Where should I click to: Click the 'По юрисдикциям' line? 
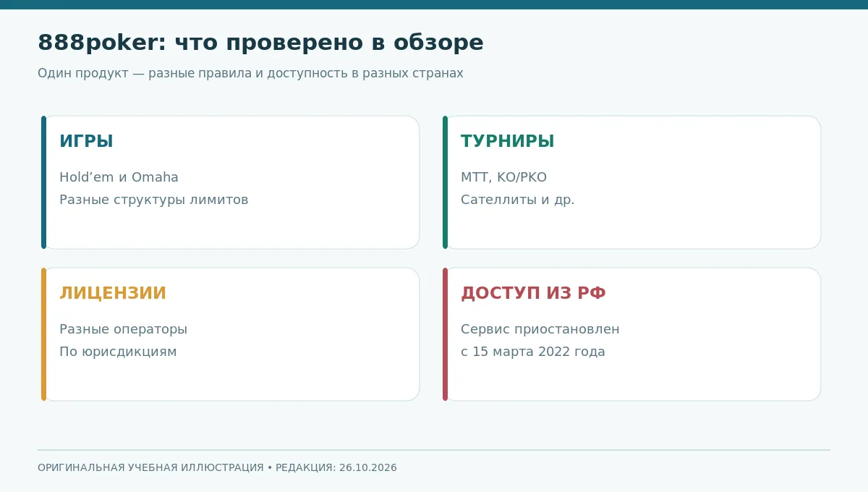coord(118,352)
